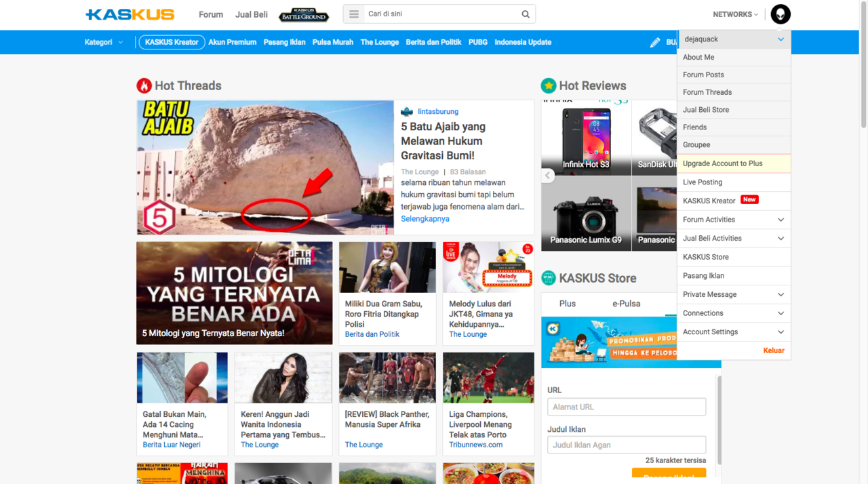
Task: Open the Kategori dropdown
Action: click(x=104, y=42)
